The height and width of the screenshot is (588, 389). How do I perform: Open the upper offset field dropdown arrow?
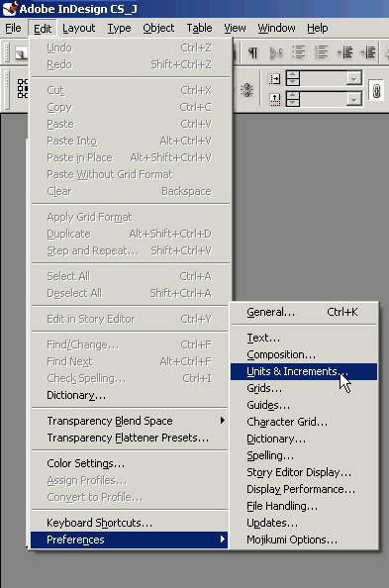(x=353, y=79)
